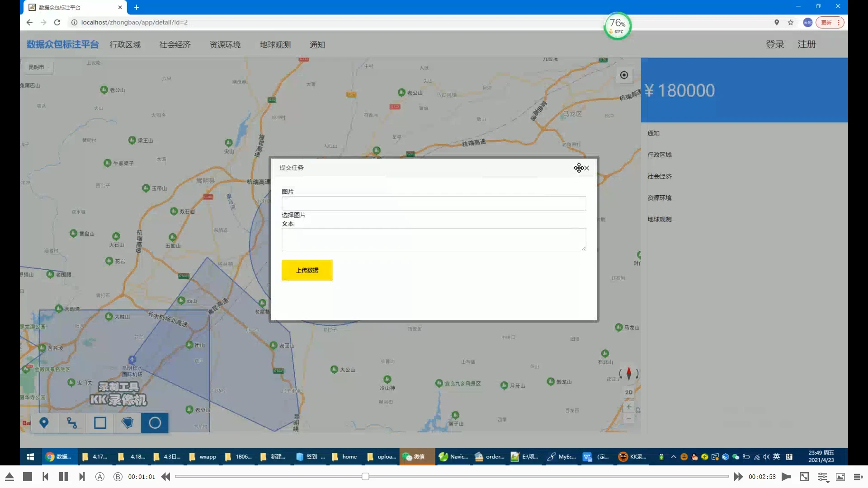The image size is (868, 488).
Task: Select the circle drawing tool
Action: (x=155, y=423)
